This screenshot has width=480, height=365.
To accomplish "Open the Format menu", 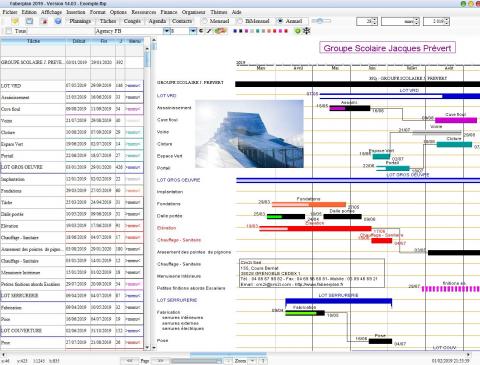I will click(97, 12).
